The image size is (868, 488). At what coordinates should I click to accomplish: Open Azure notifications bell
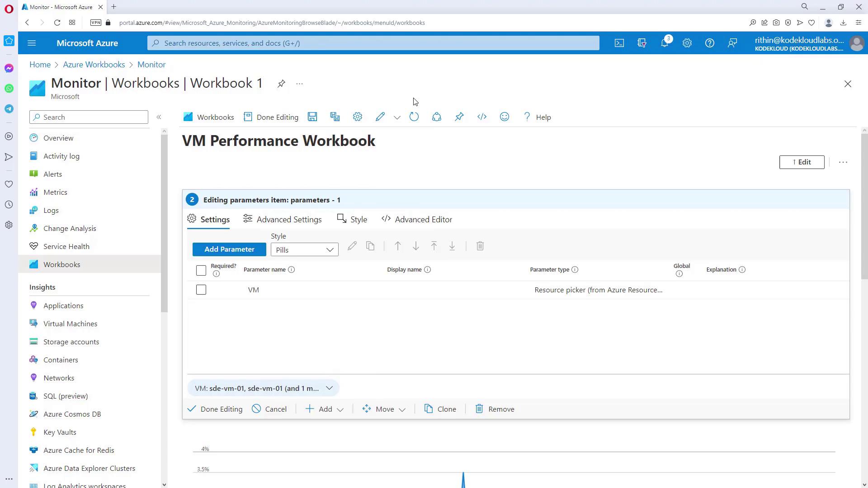coord(665,43)
